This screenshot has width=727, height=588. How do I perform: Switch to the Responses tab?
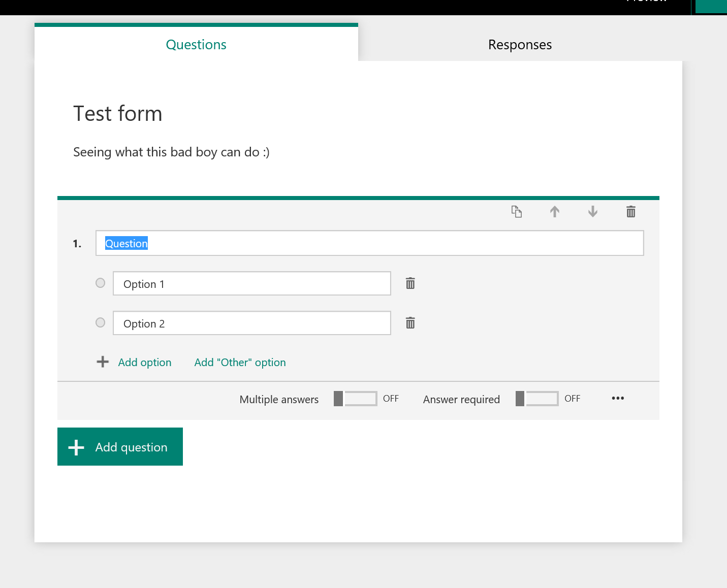coord(520,45)
